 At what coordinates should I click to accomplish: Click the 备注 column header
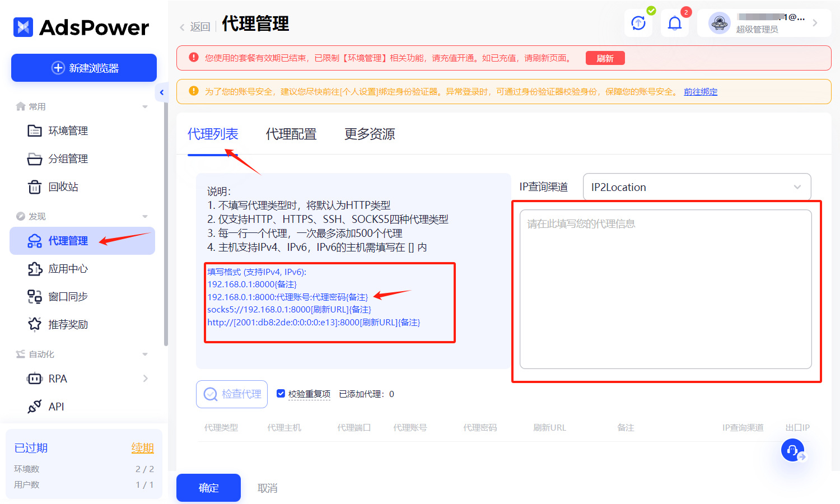point(626,427)
